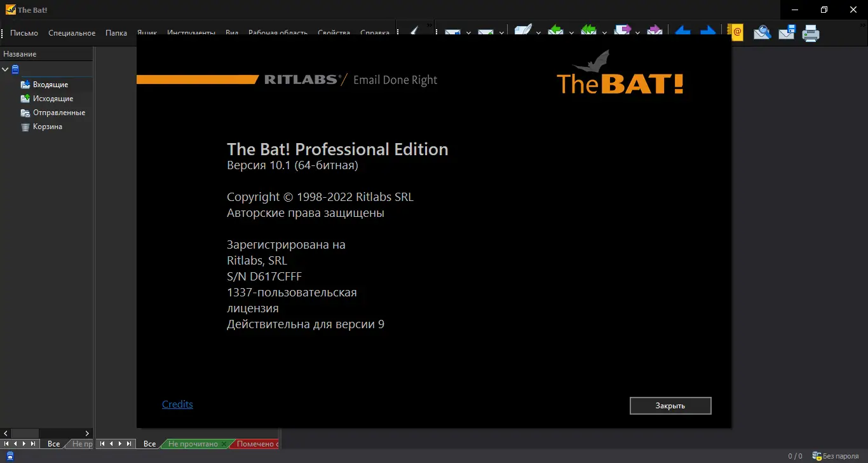Go to previous tab in folder panel
This screenshot has width=868, height=463.
point(15,443)
